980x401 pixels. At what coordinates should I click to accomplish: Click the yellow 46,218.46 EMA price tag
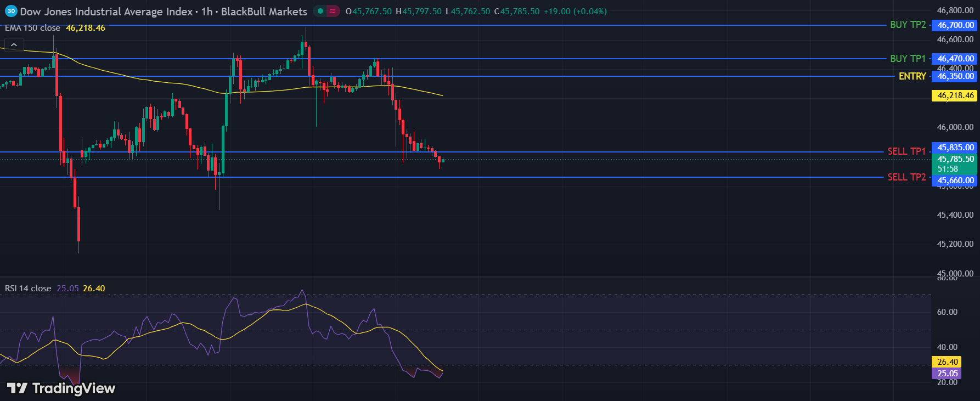pyautogui.click(x=955, y=95)
